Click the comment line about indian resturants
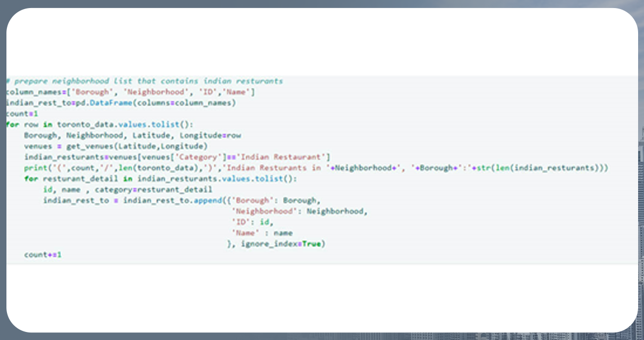Viewport: 644px width, 340px height. 144,81
